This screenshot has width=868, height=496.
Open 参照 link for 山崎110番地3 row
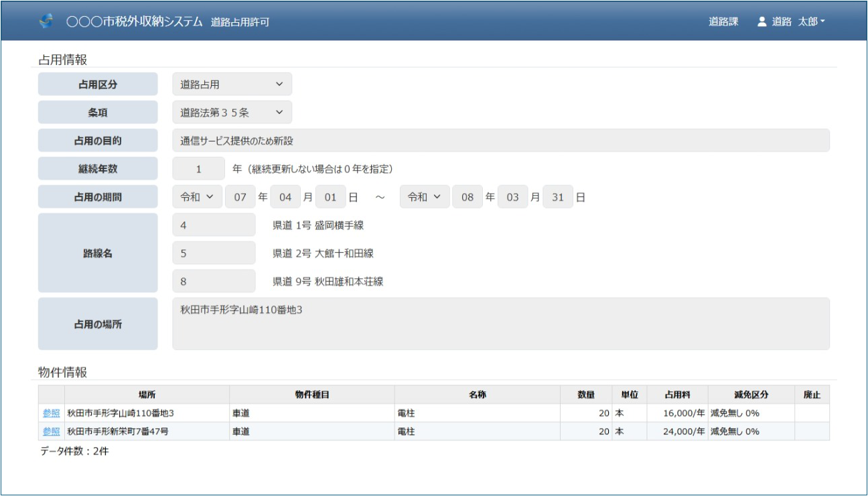52,413
